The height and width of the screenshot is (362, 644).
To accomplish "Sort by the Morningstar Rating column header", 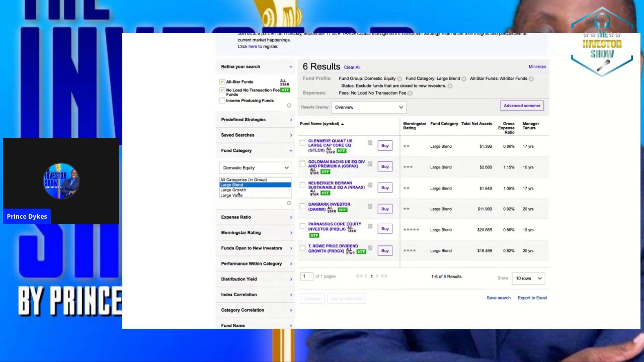I will (415, 126).
